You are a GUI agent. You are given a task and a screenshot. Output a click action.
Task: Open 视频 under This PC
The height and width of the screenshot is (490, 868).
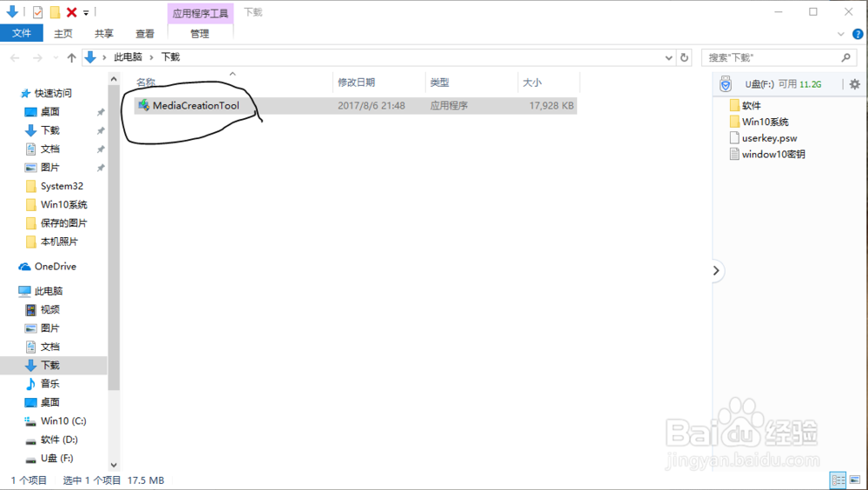click(49, 310)
